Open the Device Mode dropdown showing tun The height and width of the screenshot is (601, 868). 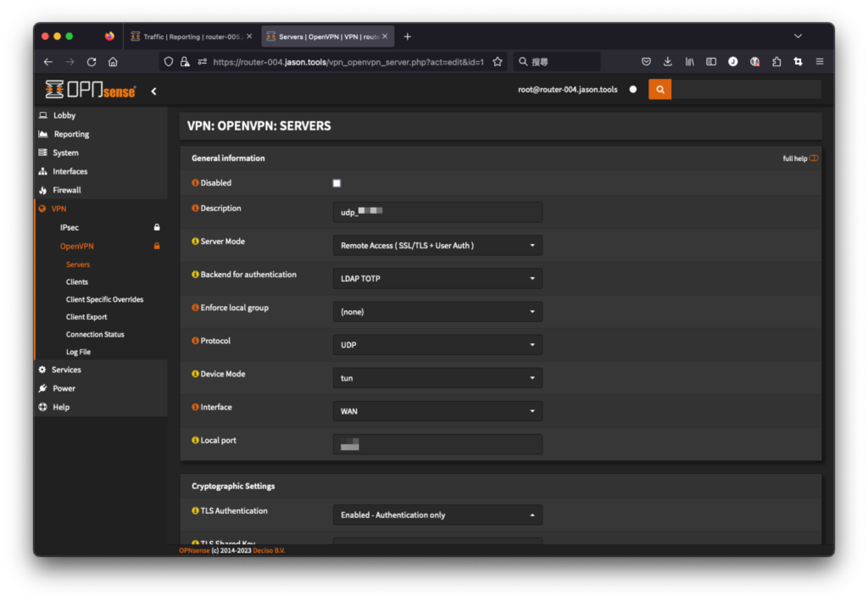coord(437,378)
